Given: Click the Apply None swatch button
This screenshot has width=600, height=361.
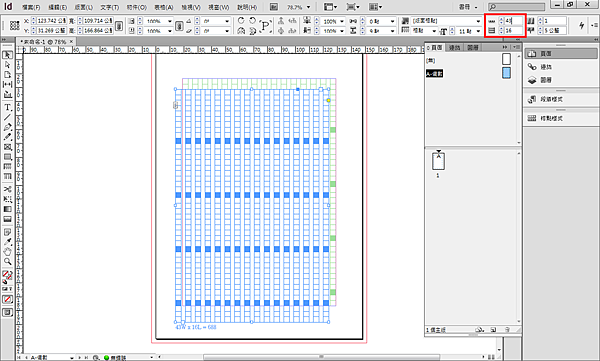Looking at the screenshot, I should (7, 299).
